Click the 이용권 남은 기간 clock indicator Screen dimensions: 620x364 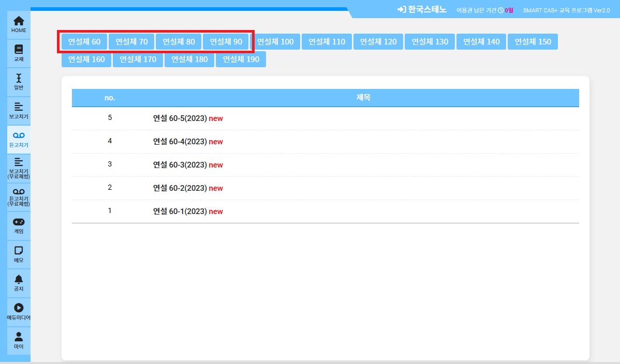pos(500,10)
